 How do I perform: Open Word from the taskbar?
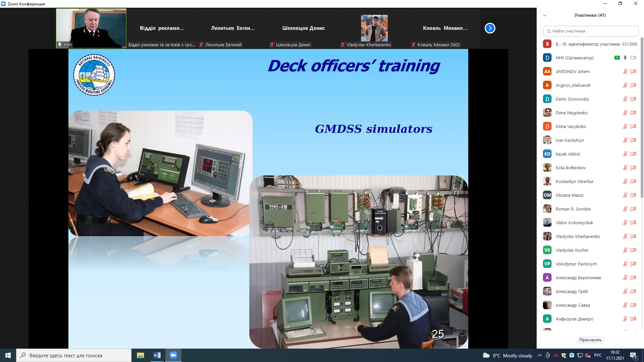157,355
